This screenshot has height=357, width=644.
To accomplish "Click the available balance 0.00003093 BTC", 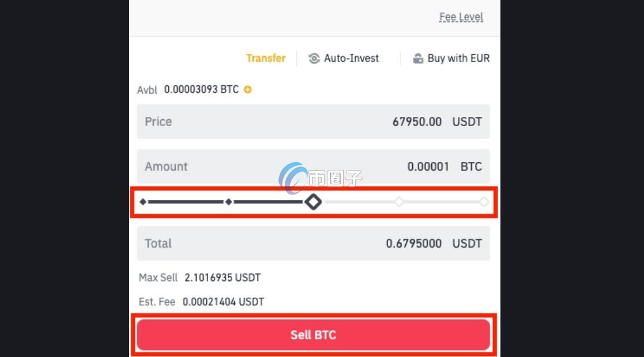I will pyautogui.click(x=201, y=90).
